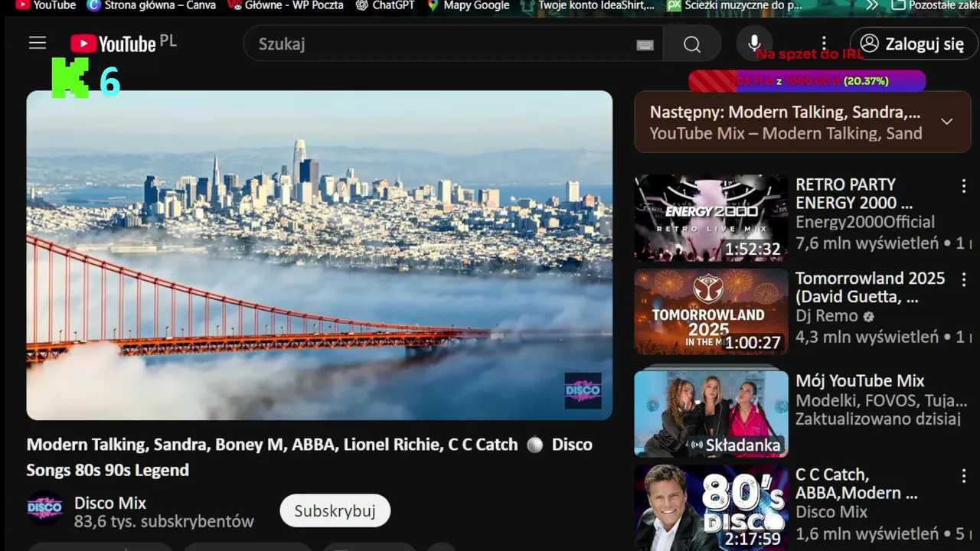Screen dimensions: 980x551
Task: Click the video title Modern Talking, Sandra, Boney M
Action: [309, 457]
